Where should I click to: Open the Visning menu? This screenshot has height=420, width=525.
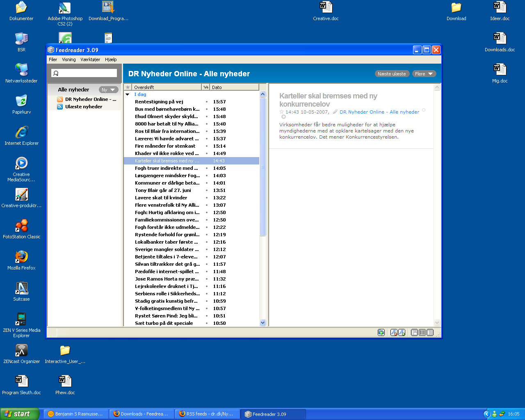(x=69, y=59)
